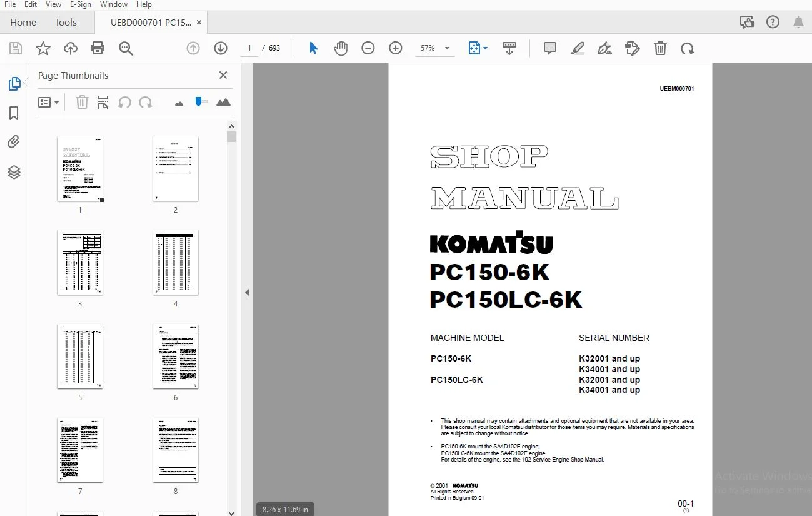Select page 8 thumbnail
This screenshot has height=516, width=812.
pyautogui.click(x=176, y=450)
